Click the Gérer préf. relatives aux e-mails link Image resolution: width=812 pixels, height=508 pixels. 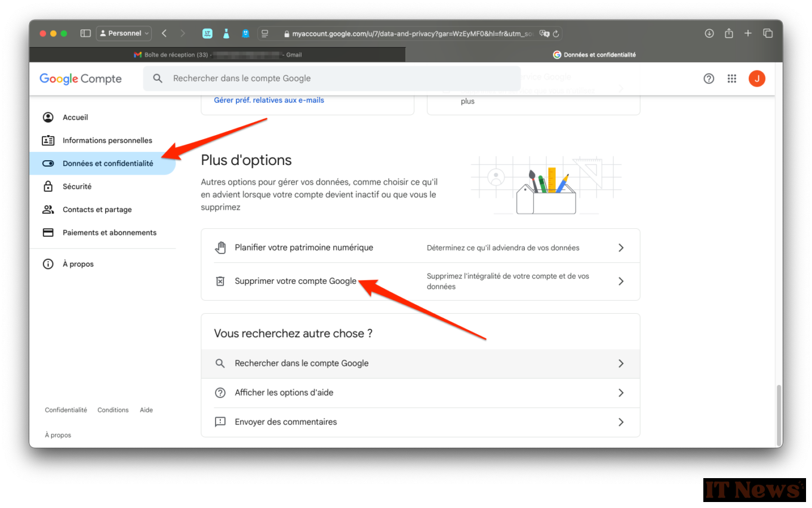click(x=269, y=100)
